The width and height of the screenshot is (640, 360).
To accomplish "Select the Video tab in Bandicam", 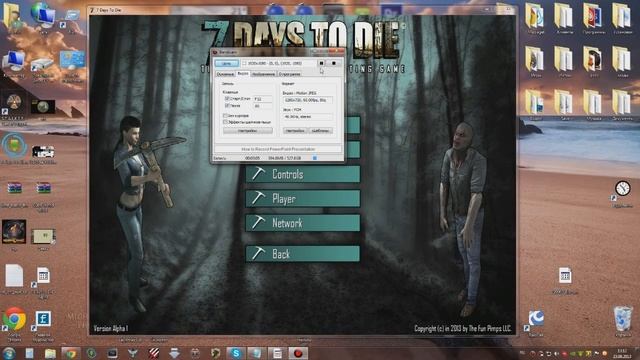I will click(x=242, y=73).
